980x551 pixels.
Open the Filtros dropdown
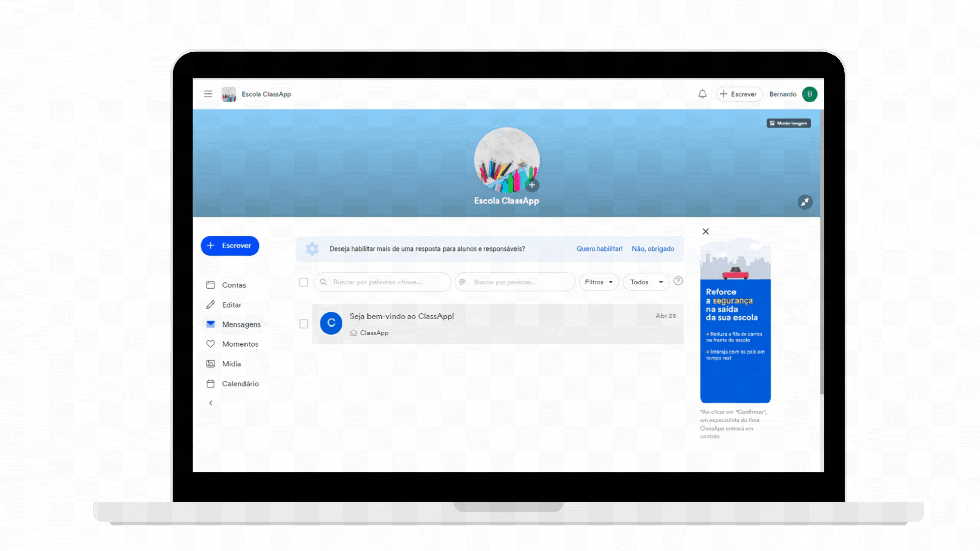coord(599,282)
